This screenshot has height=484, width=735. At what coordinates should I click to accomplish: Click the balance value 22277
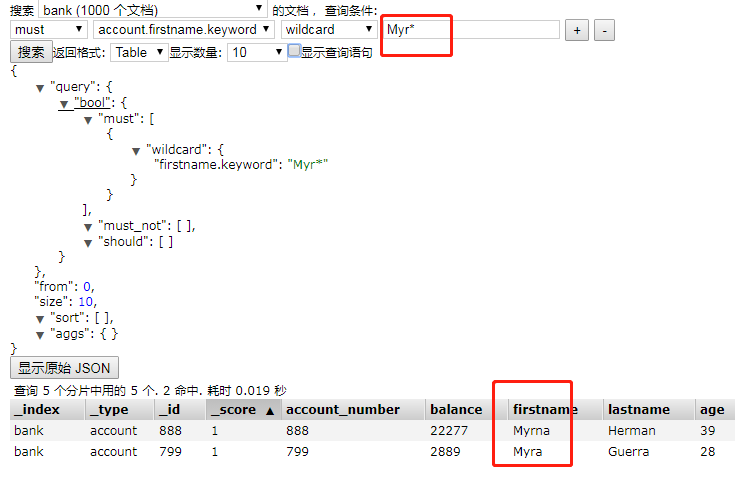449,431
